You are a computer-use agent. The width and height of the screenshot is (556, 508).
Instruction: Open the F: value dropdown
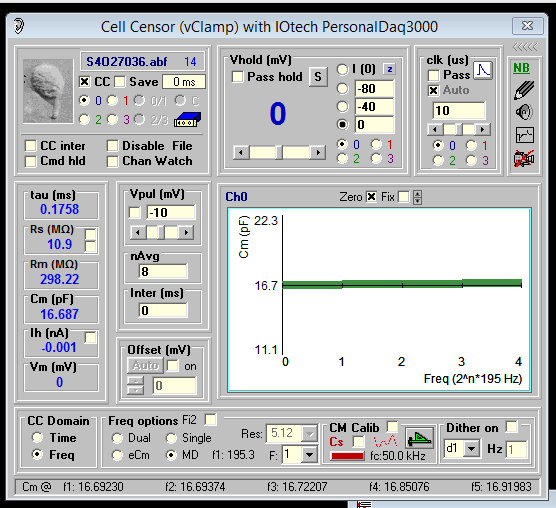(309, 454)
